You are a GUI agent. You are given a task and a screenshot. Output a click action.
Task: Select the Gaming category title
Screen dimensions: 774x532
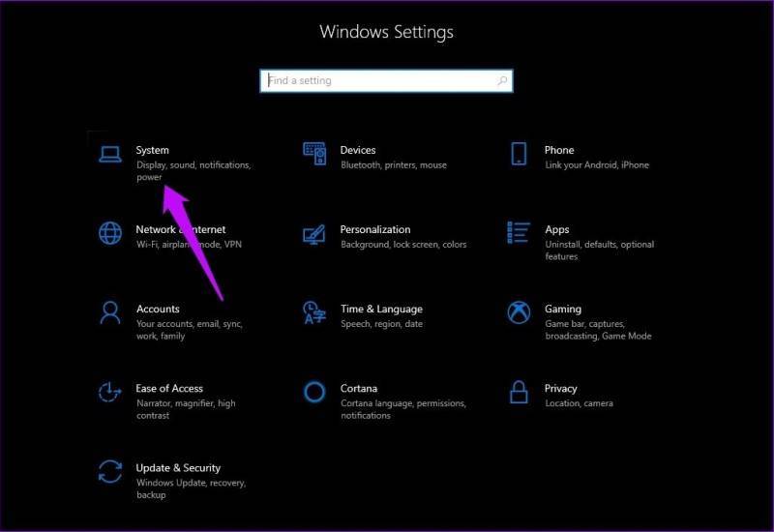[x=563, y=309]
